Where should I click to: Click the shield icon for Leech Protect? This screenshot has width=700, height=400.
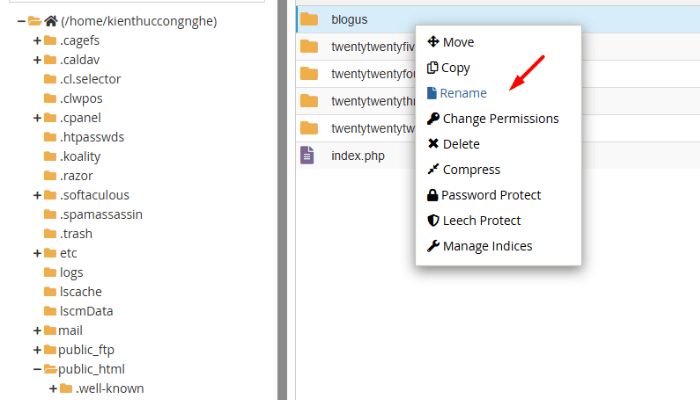coord(433,221)
